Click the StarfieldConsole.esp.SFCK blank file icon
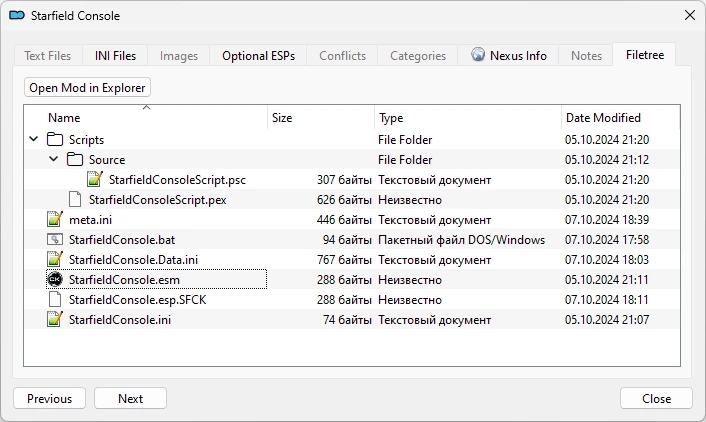The image size is (706, 422). [55, 299]
